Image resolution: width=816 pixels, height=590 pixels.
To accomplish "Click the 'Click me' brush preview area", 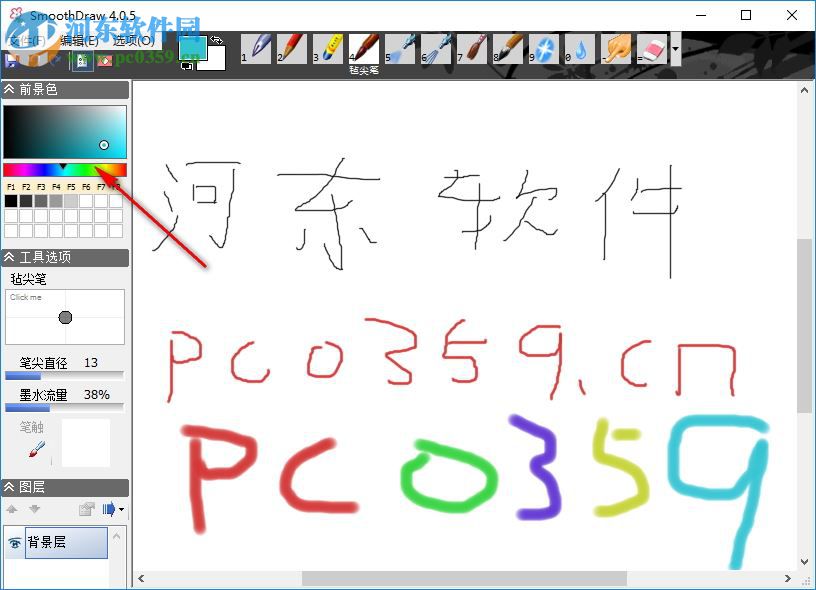I will click(x=65, y=315).
